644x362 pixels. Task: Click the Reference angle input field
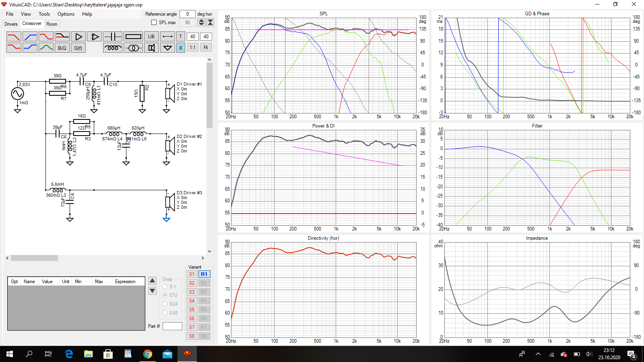coord(187,14)
